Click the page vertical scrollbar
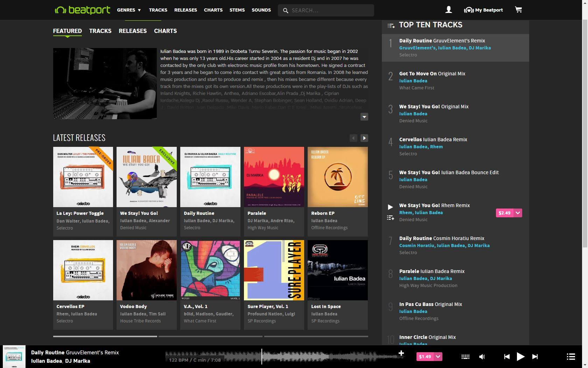This screenshot has height=368, width=588. (x=585, y=133)
